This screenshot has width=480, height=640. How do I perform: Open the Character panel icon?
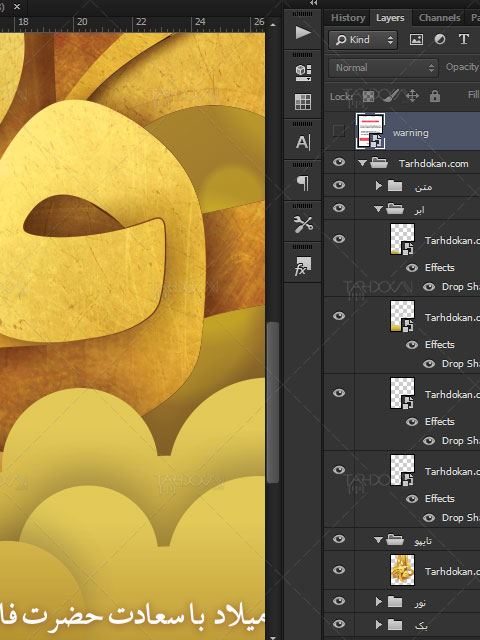point(303,142)
